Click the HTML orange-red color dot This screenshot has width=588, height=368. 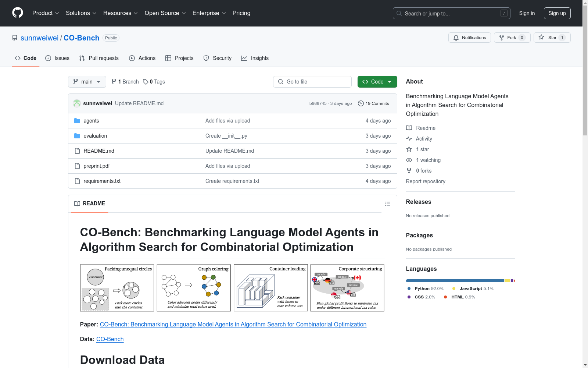point(445,297)
